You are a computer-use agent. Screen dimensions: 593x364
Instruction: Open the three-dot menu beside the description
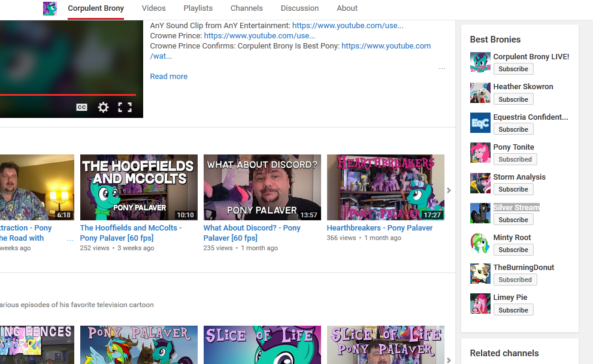[x=442, y=68]
